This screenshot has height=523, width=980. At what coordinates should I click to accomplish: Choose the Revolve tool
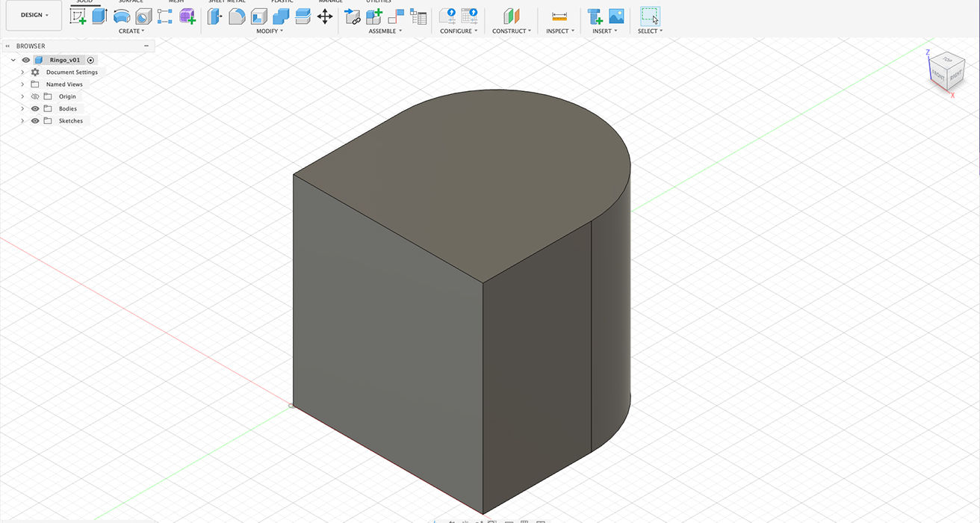tap(122, 16)
